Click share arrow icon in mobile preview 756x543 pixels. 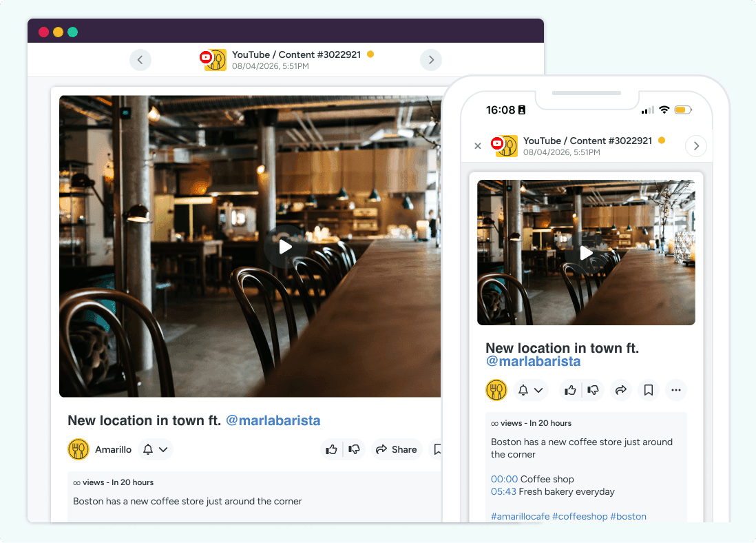[x=621, y=390]
